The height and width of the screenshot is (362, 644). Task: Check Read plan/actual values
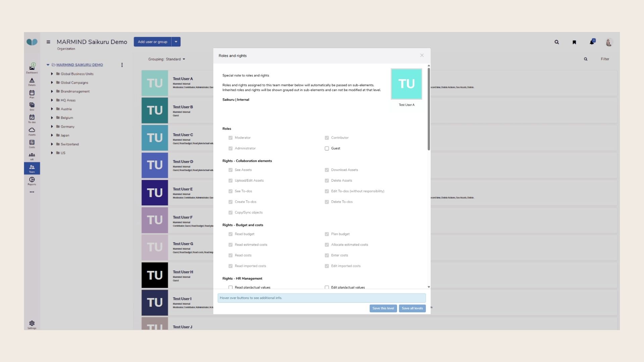230,287
